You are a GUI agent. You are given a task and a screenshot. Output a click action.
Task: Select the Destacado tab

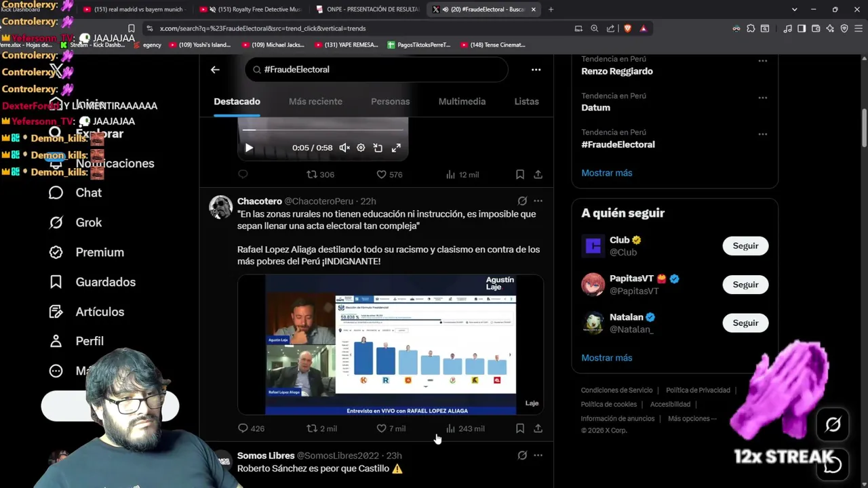pos(237,102)
